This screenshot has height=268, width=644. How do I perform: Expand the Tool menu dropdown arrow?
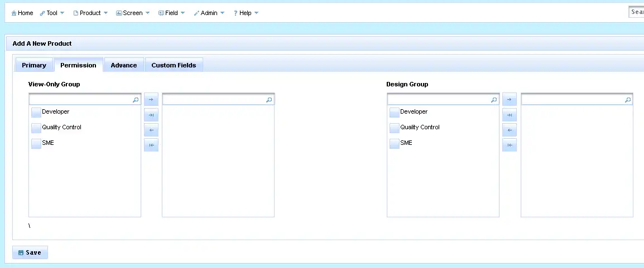click(63, 13)
